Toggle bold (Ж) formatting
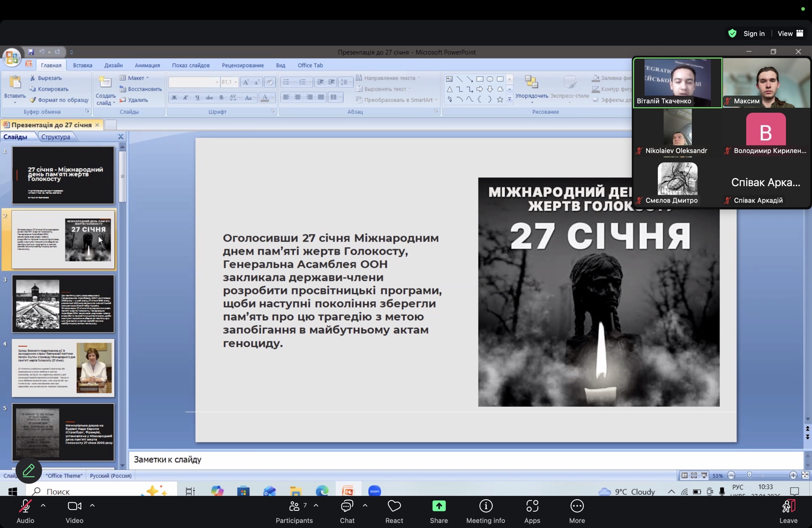 coord(174,97)
